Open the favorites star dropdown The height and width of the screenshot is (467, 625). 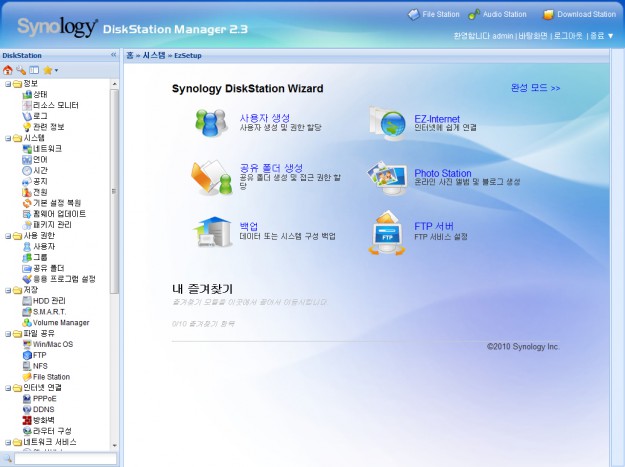pyautogui.click(x=50, y=71)
